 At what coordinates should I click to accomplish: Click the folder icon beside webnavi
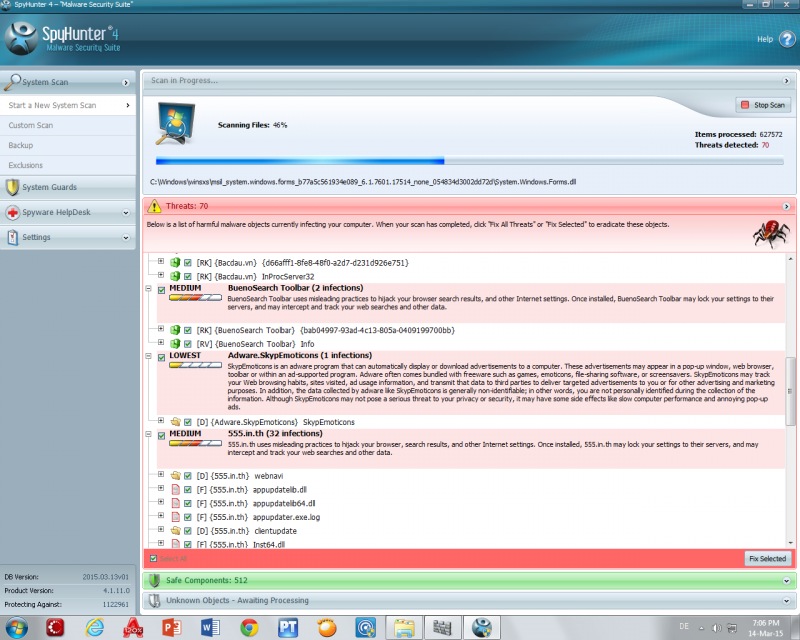[x=176, y=476]
